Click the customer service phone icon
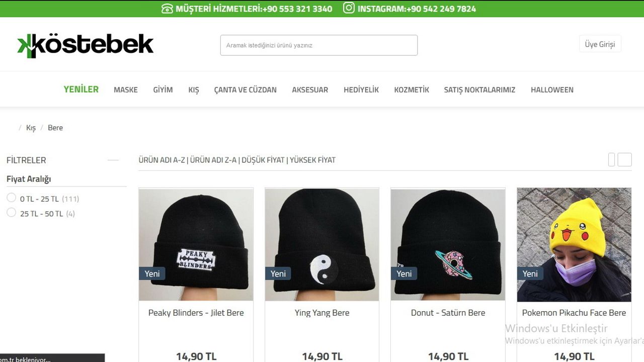Viewport: 644px width, 362px height. click(167, 9)
